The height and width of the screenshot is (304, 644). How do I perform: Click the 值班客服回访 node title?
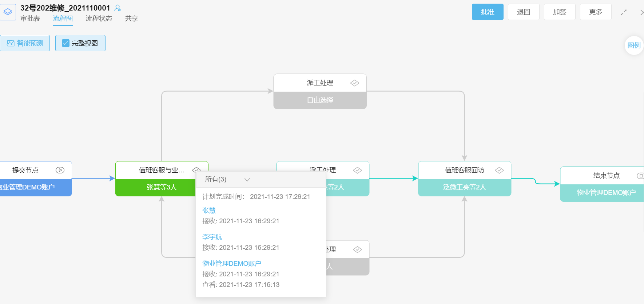(465, 170)
